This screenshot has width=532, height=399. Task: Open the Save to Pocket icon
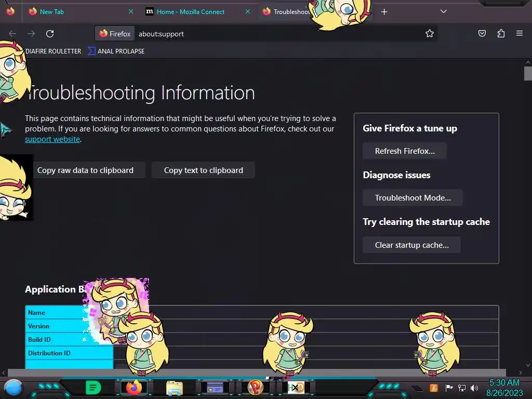click(x=482, y=33)
